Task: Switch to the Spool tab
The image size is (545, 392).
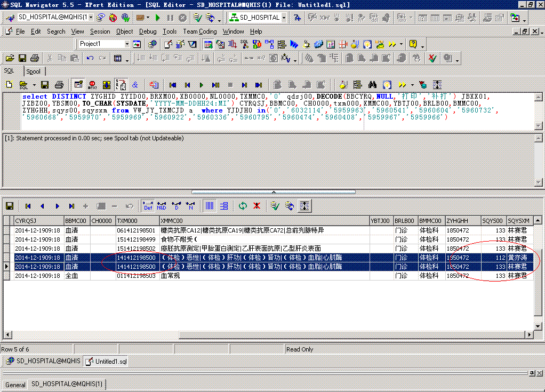Action: tap(33, 71)
